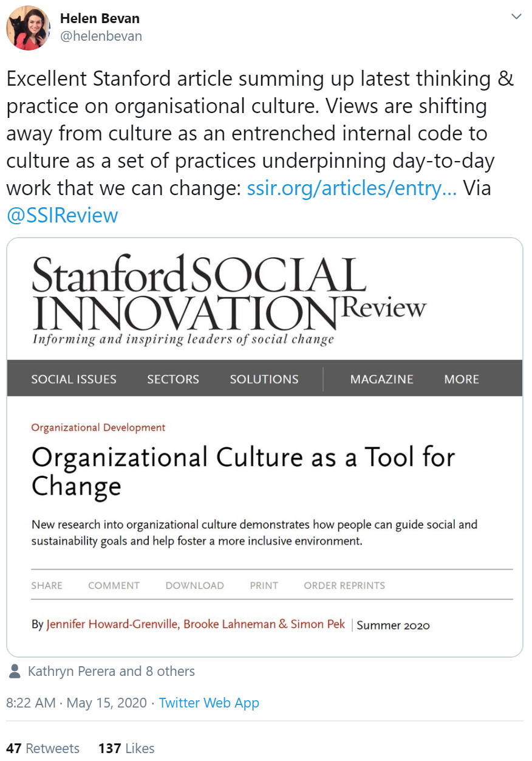The height and width of the screenshot is (761, 532).
Task: Click the Stanford Social Innovation Review logo
Action: coord(228,300)
